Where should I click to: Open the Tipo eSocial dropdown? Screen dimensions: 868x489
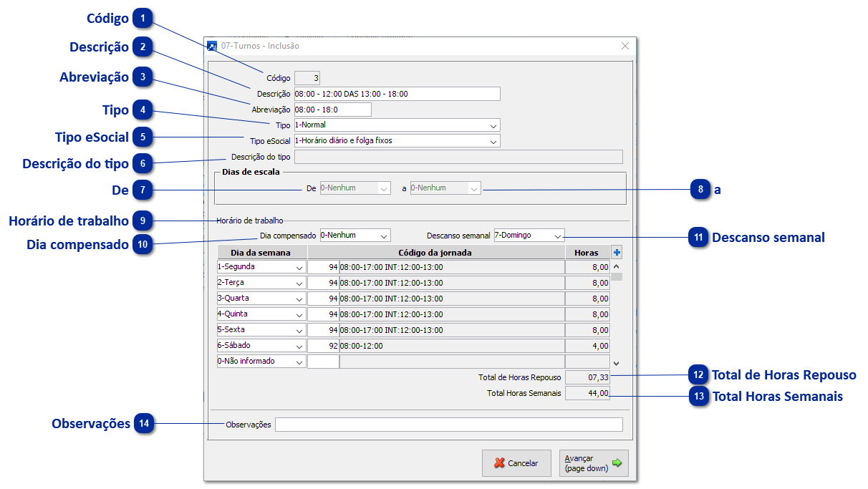point(397,141)
